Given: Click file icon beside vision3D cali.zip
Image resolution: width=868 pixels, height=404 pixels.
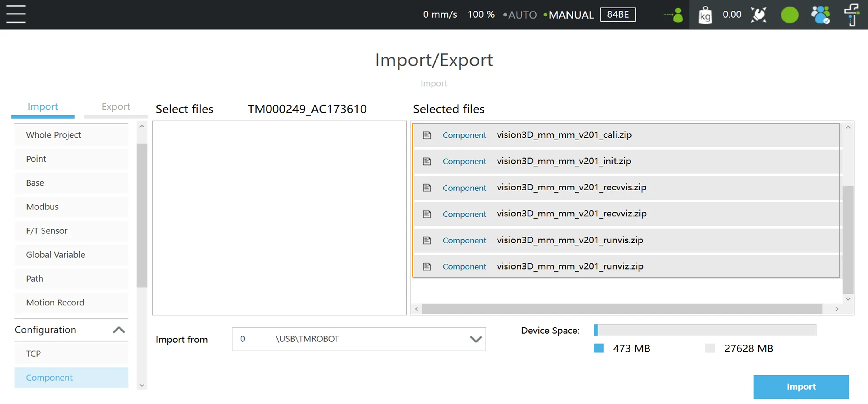Looking at the screenshot, I should pyautogui.click(x=427, y=135).
